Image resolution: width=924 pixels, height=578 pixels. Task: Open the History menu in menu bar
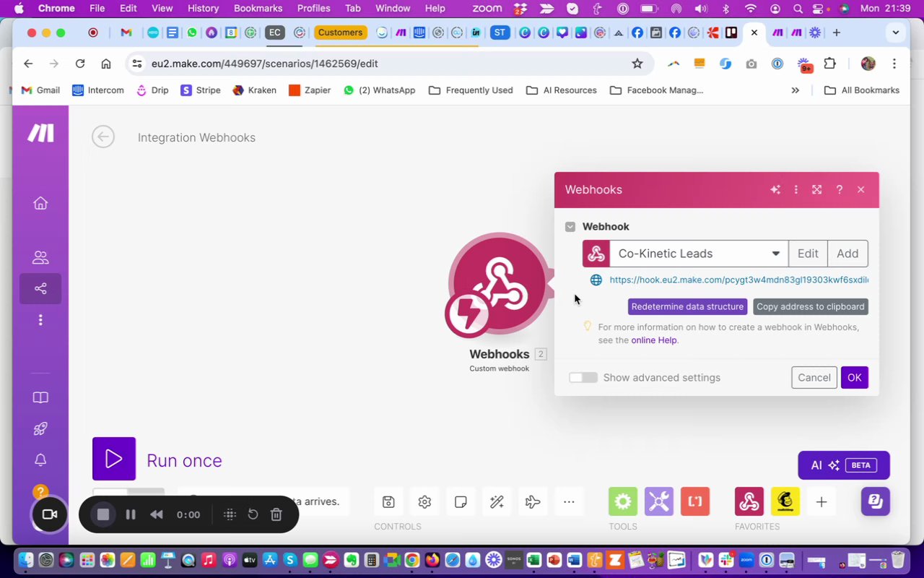tap(203, 9)
